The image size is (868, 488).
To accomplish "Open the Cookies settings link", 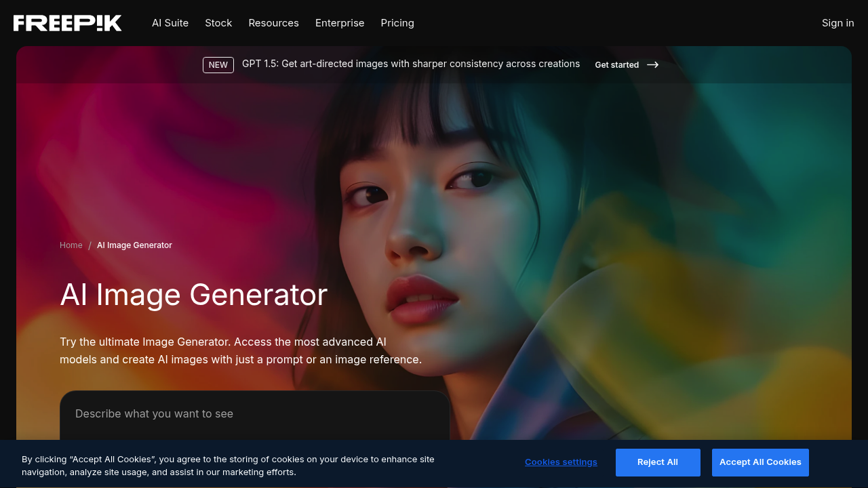I will (x=561, y=462).
